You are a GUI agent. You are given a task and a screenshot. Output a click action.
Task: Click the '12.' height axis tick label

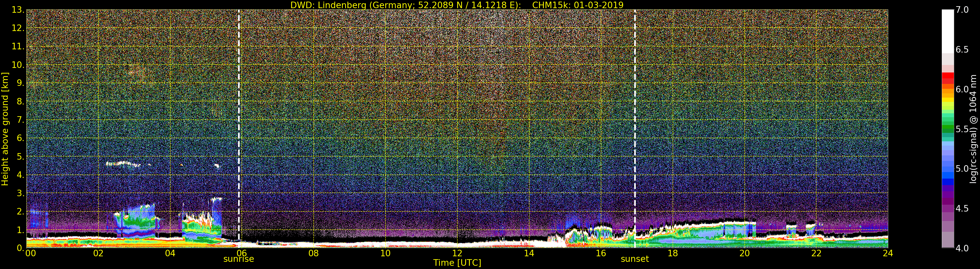pos(18,28)
